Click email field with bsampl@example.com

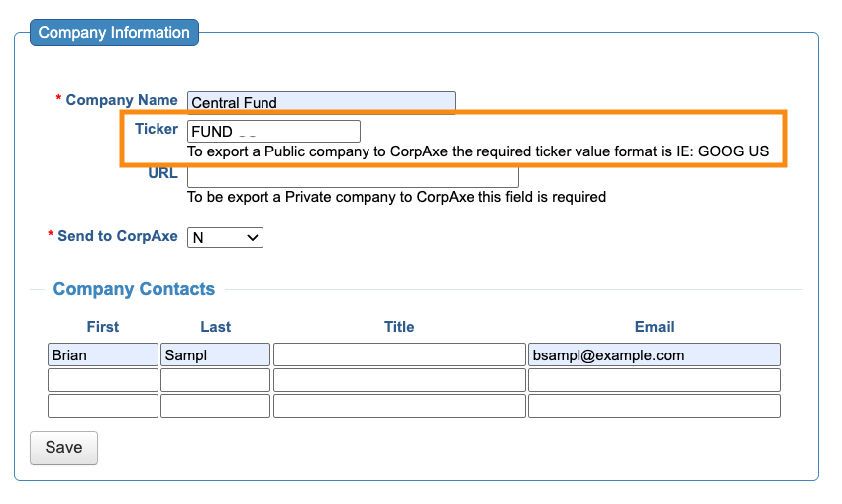pyautogui.click(x=654, y=354)
